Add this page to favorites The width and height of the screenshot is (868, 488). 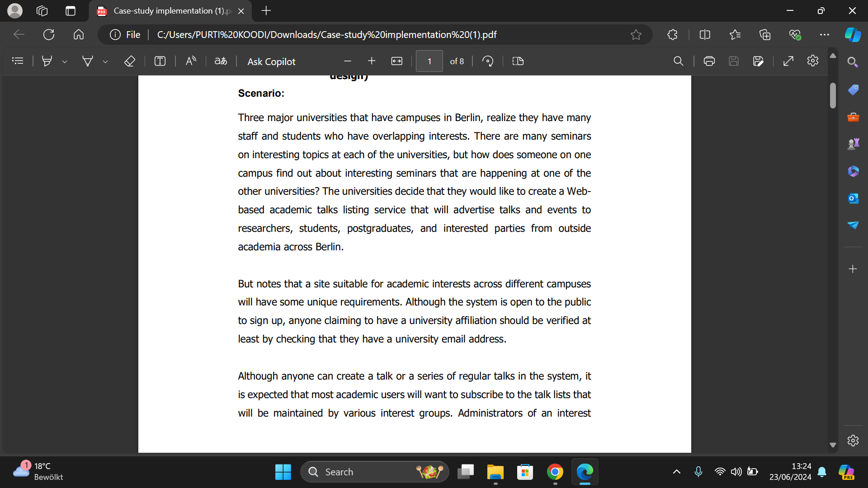[x=636, y=34]
